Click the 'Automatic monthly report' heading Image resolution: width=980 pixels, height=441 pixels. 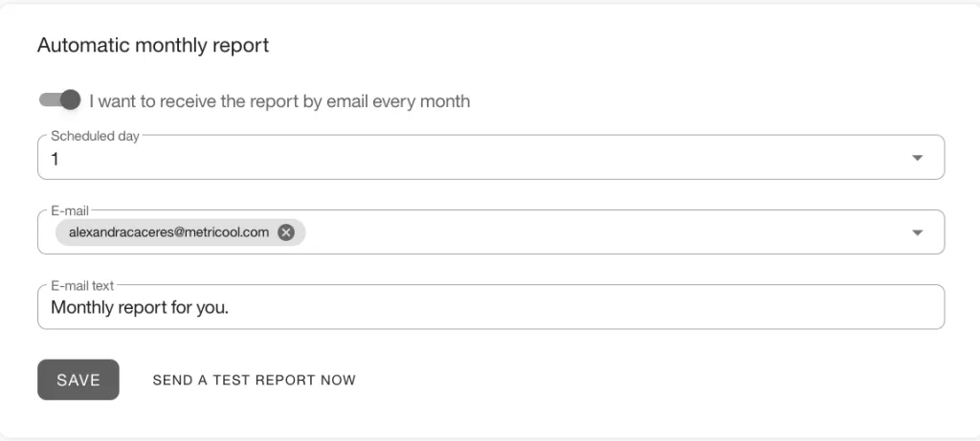tap(153, 46)
